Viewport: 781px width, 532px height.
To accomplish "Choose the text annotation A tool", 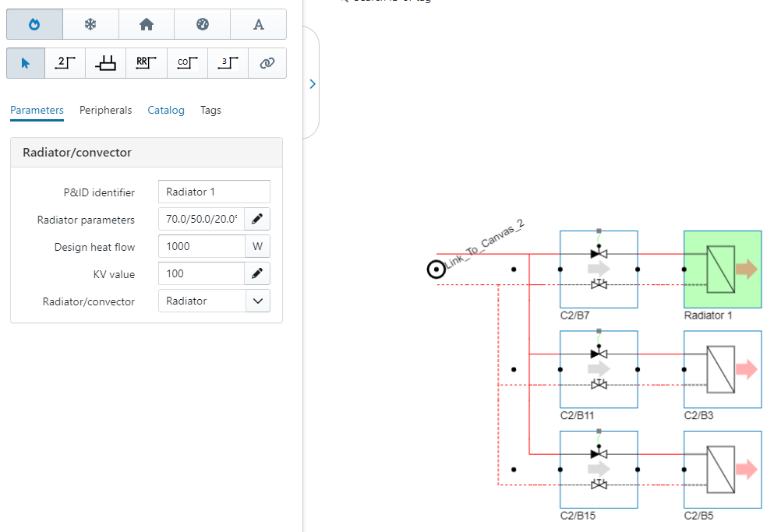I will [259, 24].
